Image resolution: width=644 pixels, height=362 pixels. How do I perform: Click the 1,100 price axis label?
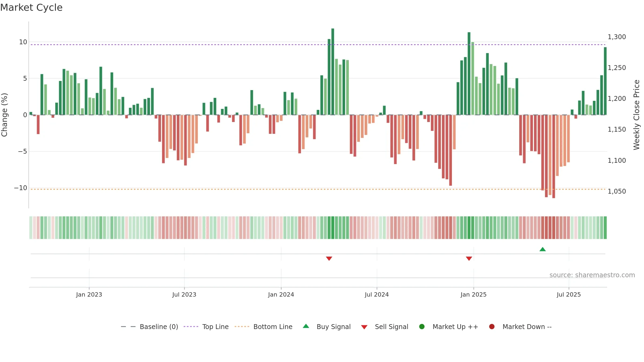click(x=617, y=160)
